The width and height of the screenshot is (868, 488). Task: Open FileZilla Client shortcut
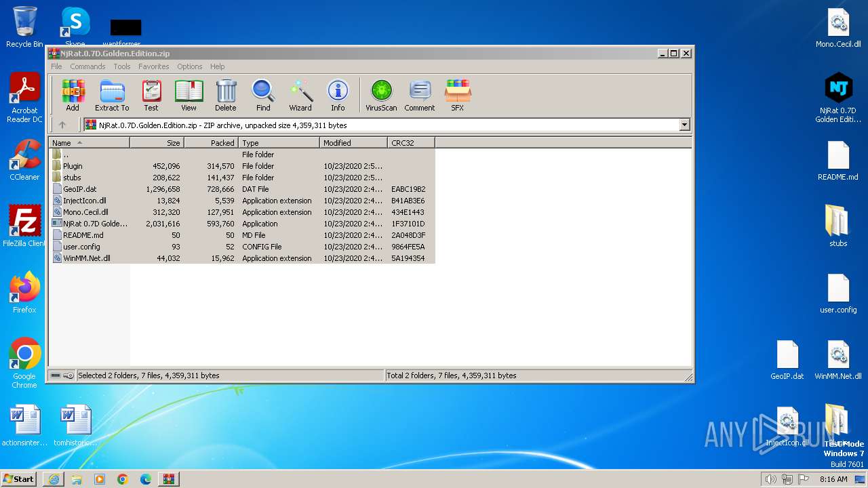[24, 226]
